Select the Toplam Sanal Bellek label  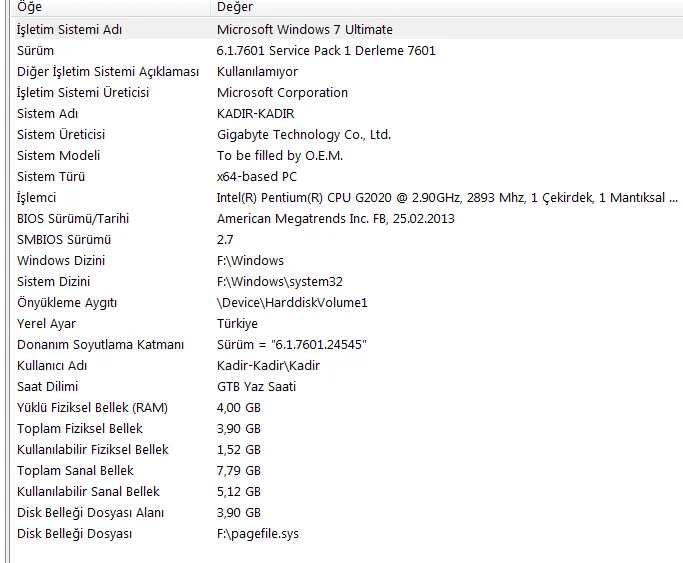(75, 470)
